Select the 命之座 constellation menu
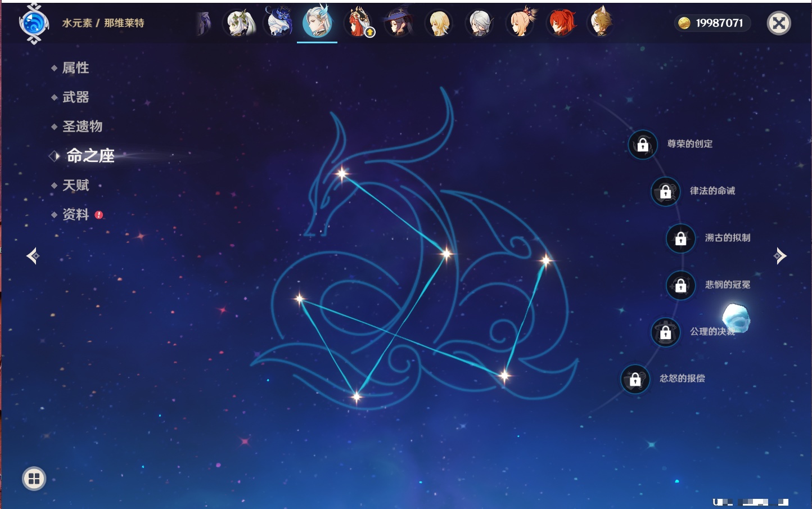Image resolution: width=812 pixels, height=509 pixels. 90,156
